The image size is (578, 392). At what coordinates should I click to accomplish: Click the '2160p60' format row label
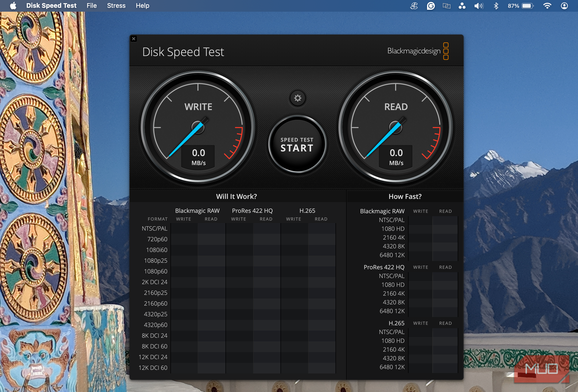[155, 303]
